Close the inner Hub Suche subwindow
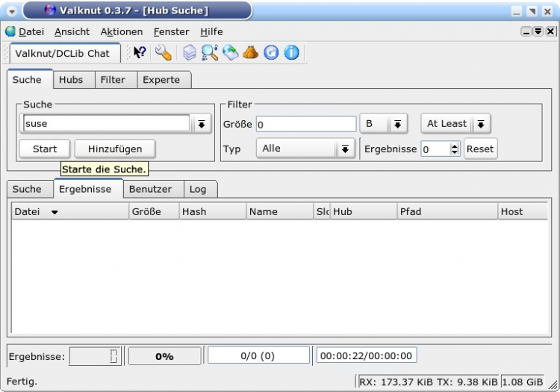The width and height of the screenshot is (560, 392). pos(550,32)
